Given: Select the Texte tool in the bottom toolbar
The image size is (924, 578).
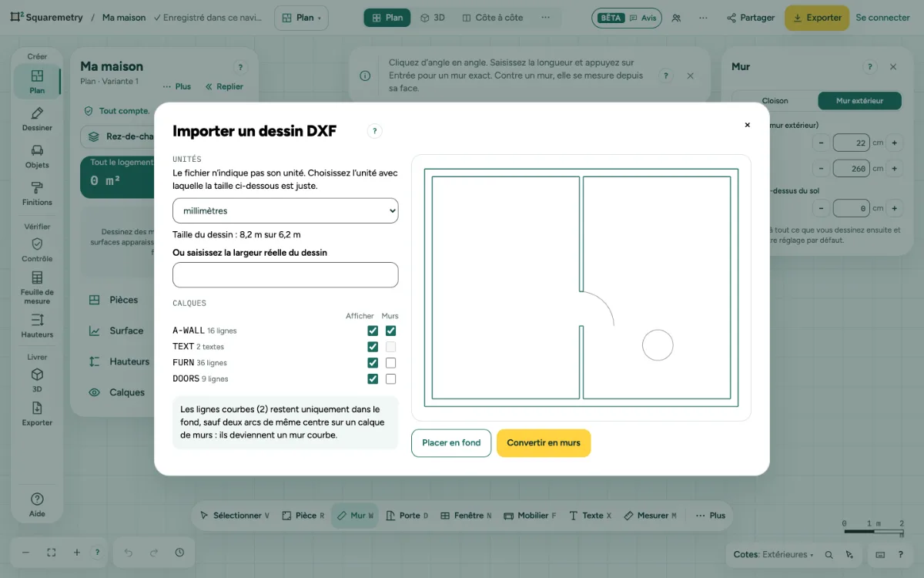Looking at the screenshot, I should click(x=590, y=516).
